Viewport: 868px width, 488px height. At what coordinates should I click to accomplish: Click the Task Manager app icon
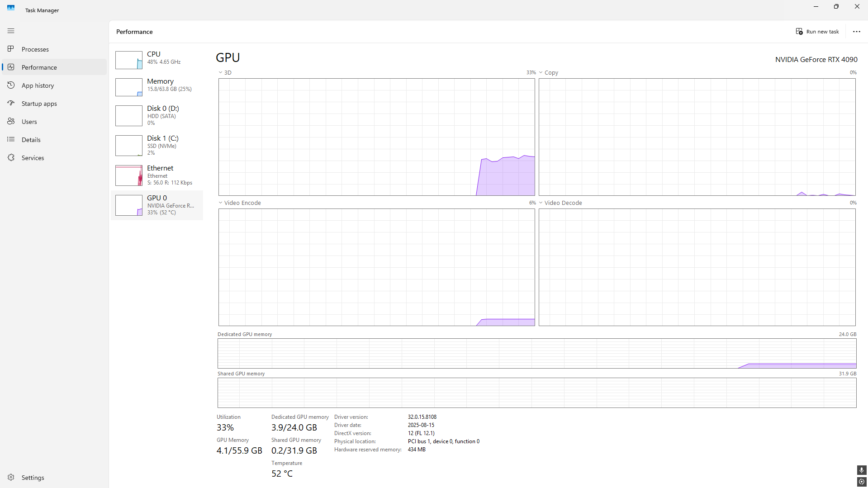coord(11,8)
